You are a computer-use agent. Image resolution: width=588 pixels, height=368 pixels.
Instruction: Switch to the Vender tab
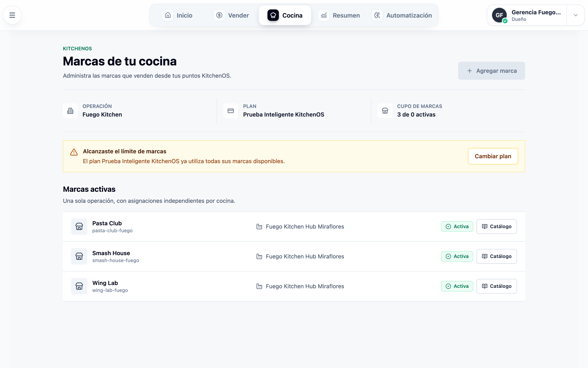232,15
